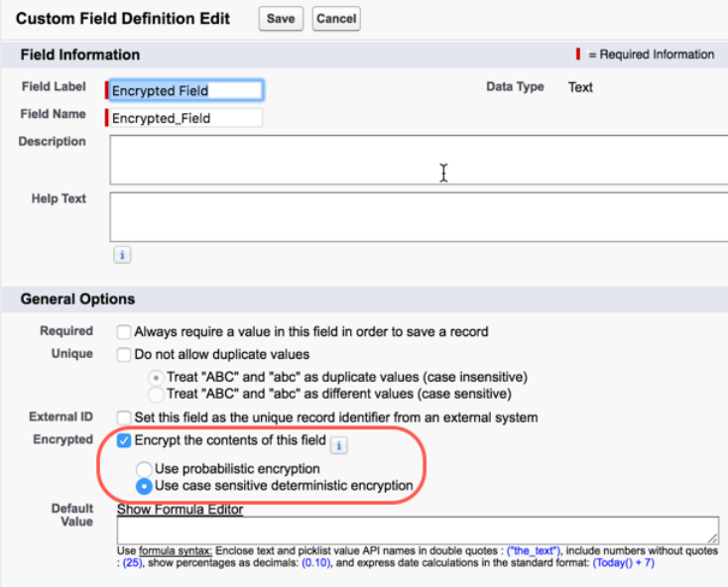Open the Show Formula Editor link

pos(180,510)
